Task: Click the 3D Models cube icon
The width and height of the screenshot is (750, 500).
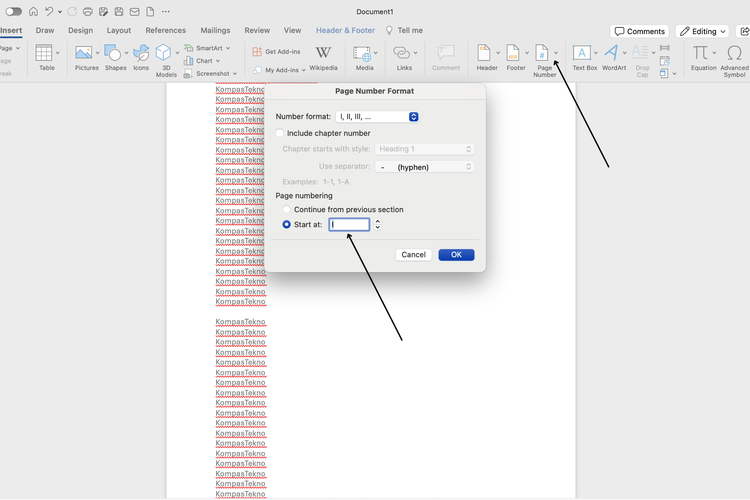Action: tap(164, 53)
